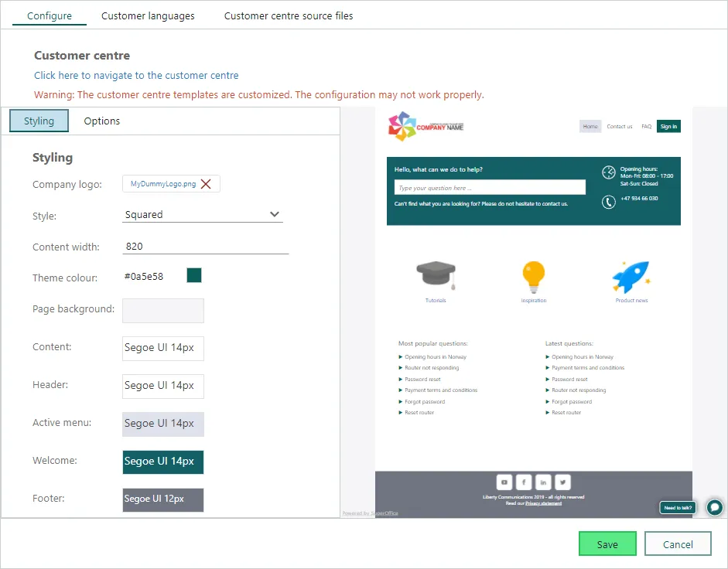Click the Content width input field
Screen dimensions: 728x569
206,247
